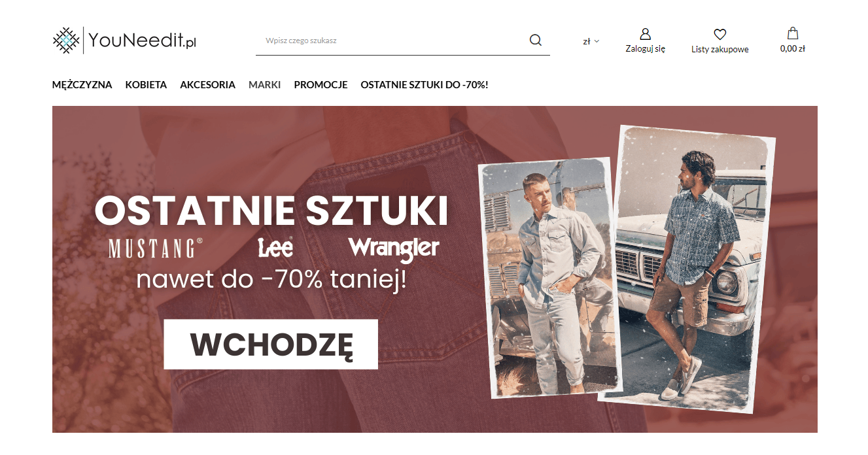
Task: Open the MĘŻCZYZNA menu
Action: click(82, 85)
